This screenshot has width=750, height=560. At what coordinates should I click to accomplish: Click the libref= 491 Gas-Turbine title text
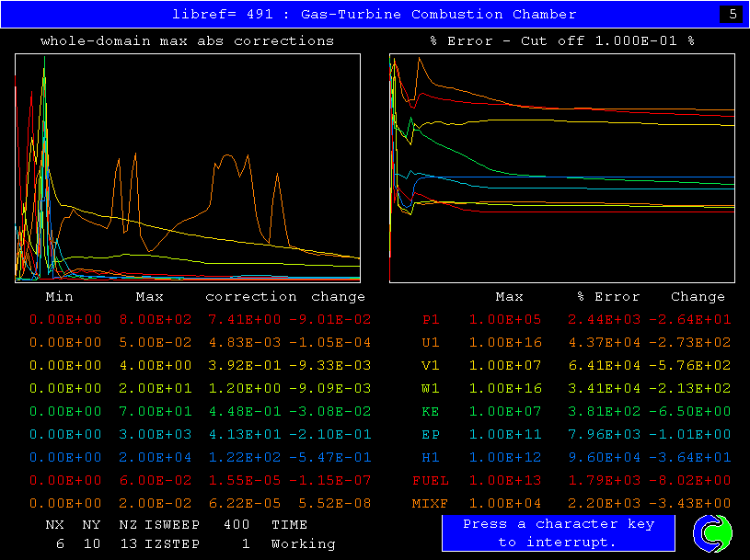[374, 15]
